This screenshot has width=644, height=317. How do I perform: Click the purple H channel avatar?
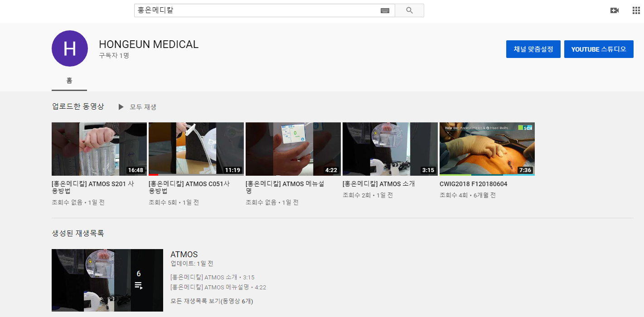pos(70,48)
